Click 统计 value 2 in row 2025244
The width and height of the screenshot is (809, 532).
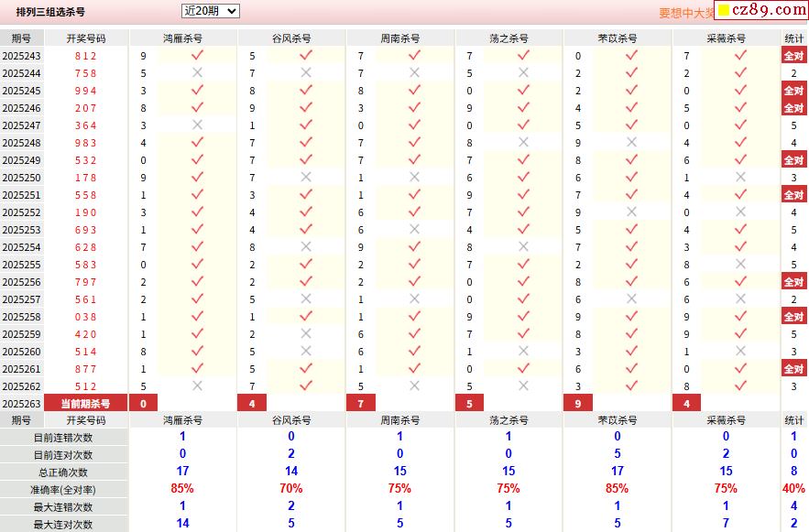click(x=793, y=73)
